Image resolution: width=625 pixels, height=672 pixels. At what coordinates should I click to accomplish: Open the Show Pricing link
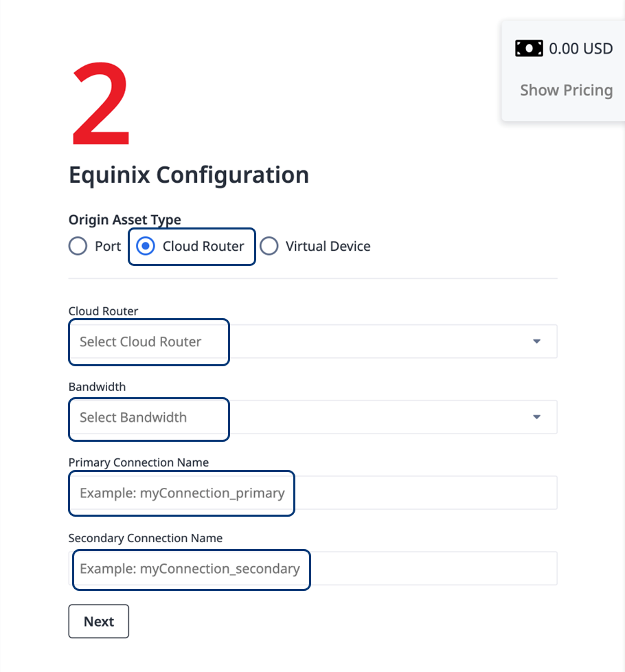tap(567, 91)
